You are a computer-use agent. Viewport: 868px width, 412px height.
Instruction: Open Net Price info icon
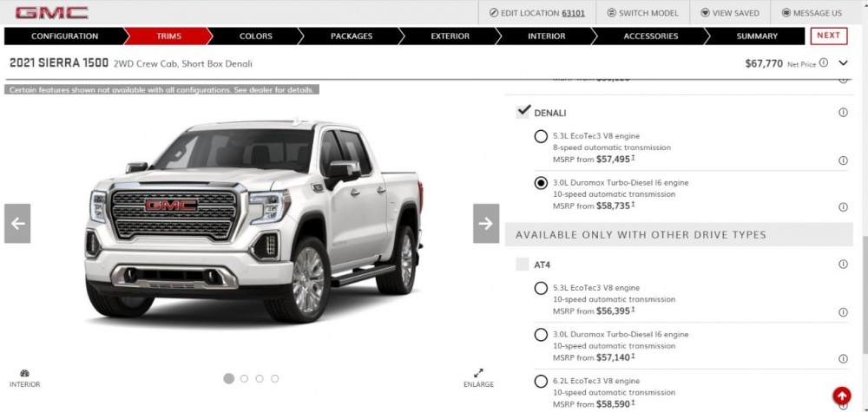(x=824, y=62)
